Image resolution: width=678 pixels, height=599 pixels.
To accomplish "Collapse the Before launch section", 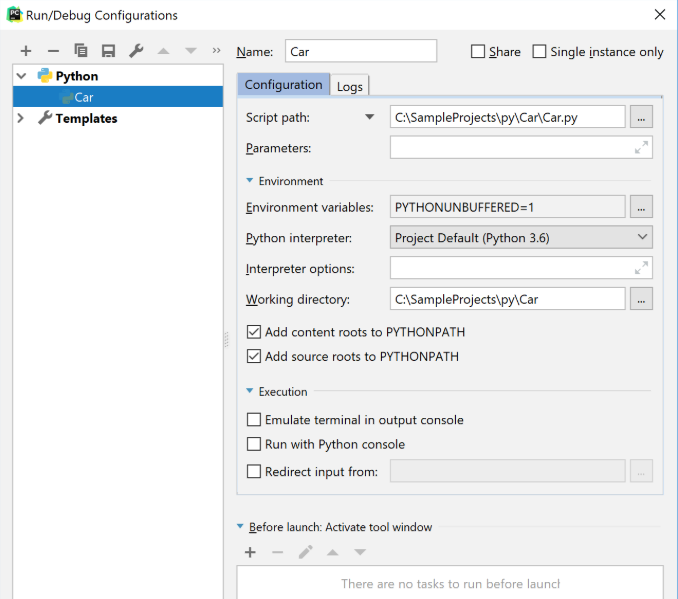I will coord(240,526).
